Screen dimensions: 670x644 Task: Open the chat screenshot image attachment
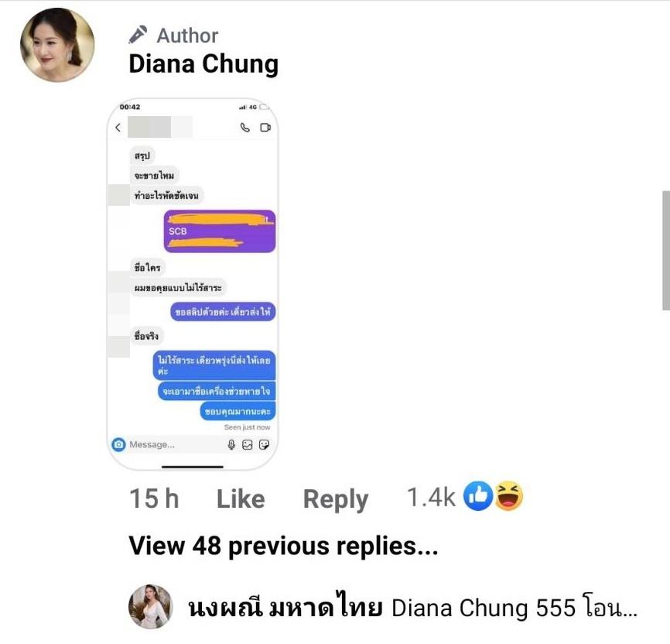tap(193, 284)
